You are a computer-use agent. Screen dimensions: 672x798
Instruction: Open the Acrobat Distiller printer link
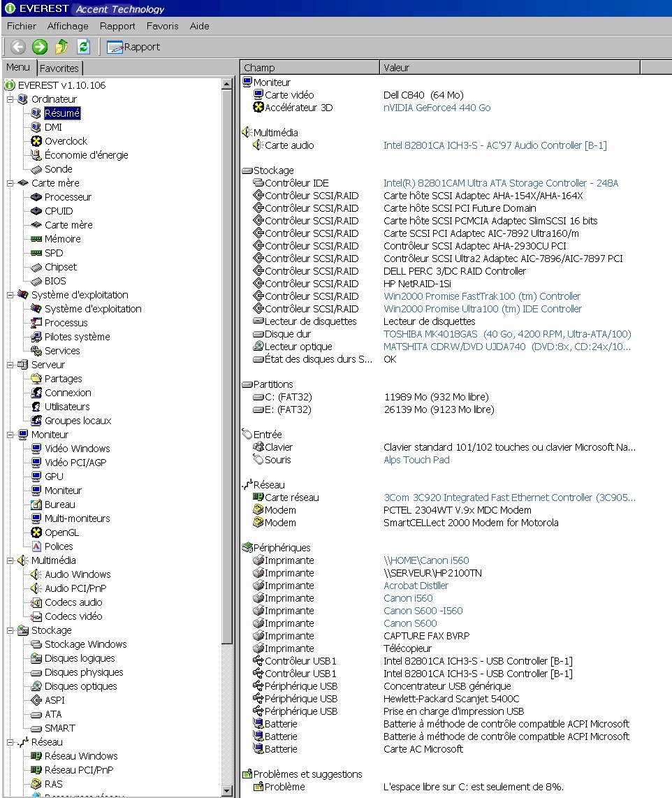[416, 586]
